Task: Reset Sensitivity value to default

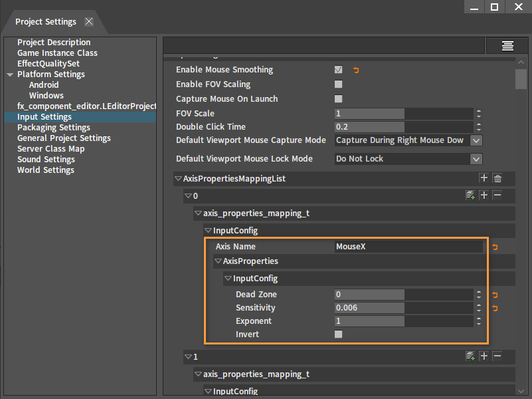Action: [493, 308]
